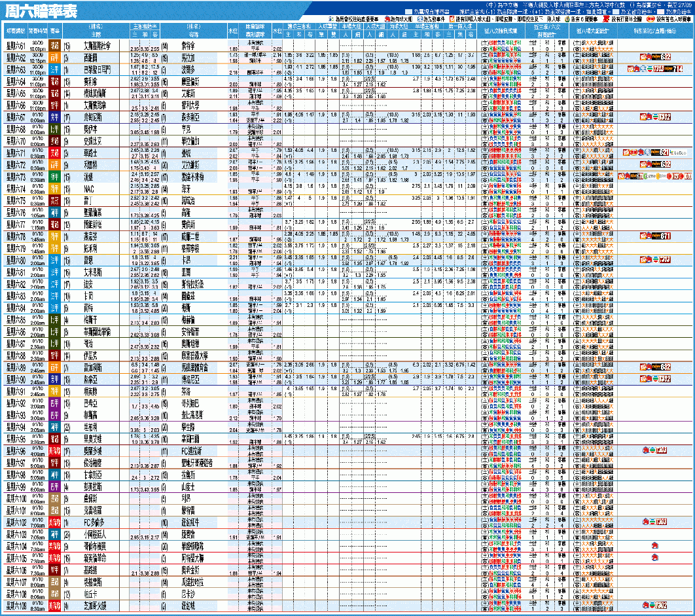Click the red league badge in 星期六71 row
The image size is (695, 616).
(54, 153)
